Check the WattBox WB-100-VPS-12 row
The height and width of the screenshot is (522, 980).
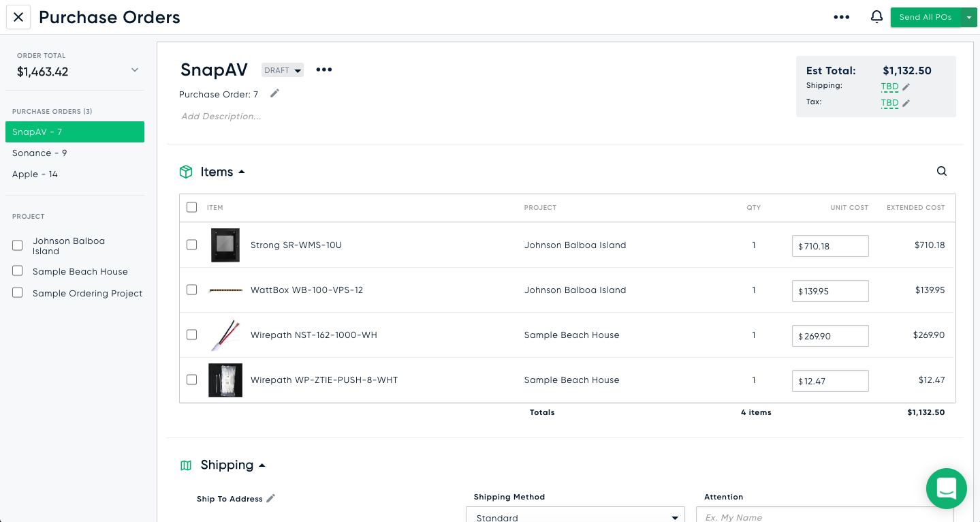(192, 290)
